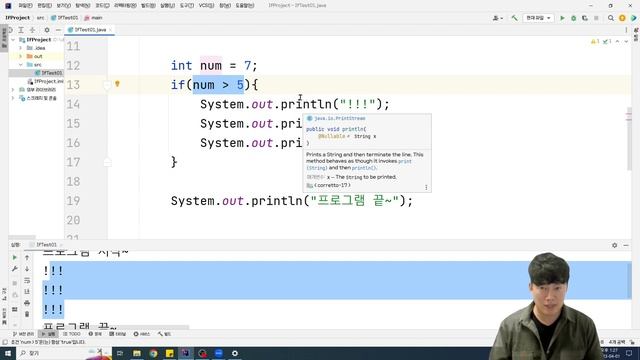Click the console horizontal scrollbar
This screenshot has height=360, width=640.
coord(116,327)
